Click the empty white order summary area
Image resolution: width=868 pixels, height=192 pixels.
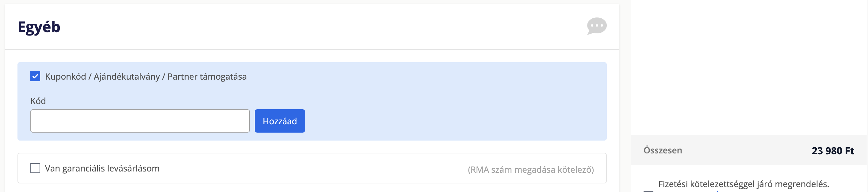click(749, 67)
